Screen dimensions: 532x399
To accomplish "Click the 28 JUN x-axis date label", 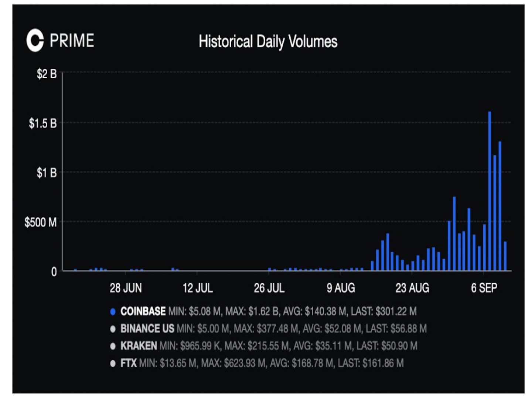I will (x=126, y=288).
